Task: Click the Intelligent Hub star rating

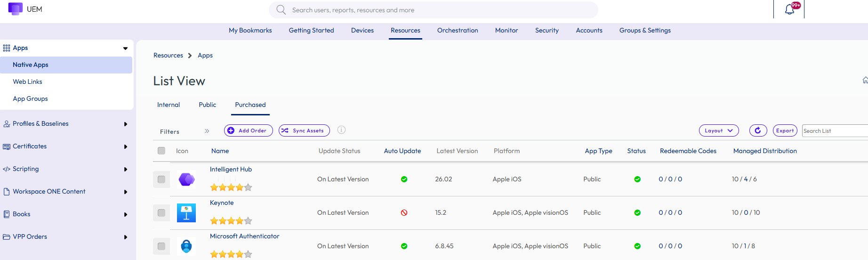Action: click(x=231, y=187)
